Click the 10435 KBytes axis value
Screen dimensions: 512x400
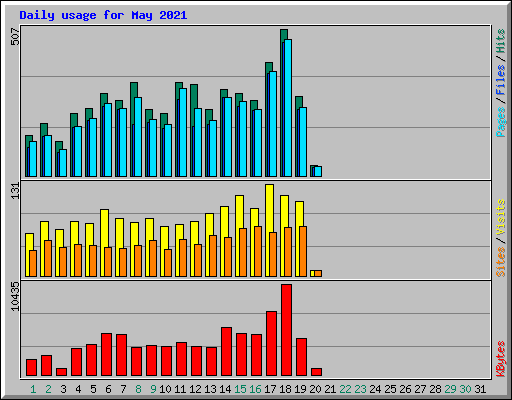coord(16,296)
